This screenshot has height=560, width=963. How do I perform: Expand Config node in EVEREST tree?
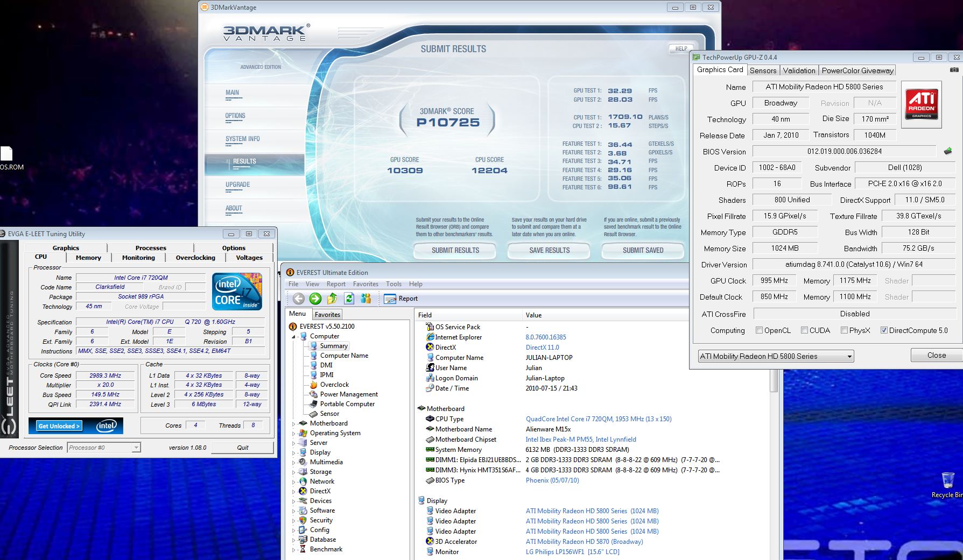click(294, 530)
